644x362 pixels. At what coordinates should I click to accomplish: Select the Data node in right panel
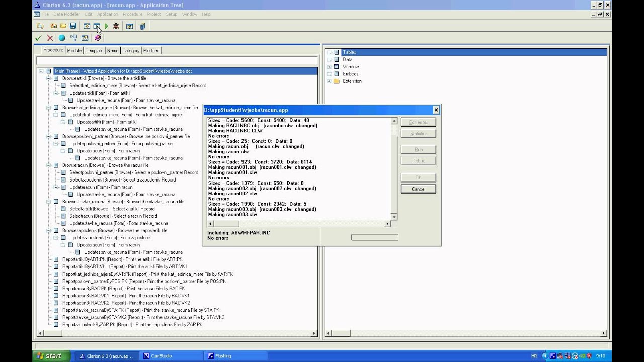click(x=348, y=59)
